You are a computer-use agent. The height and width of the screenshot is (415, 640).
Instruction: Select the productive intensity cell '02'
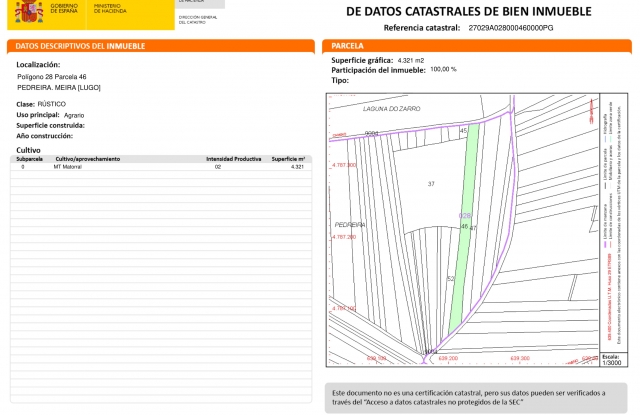[218, 167]
